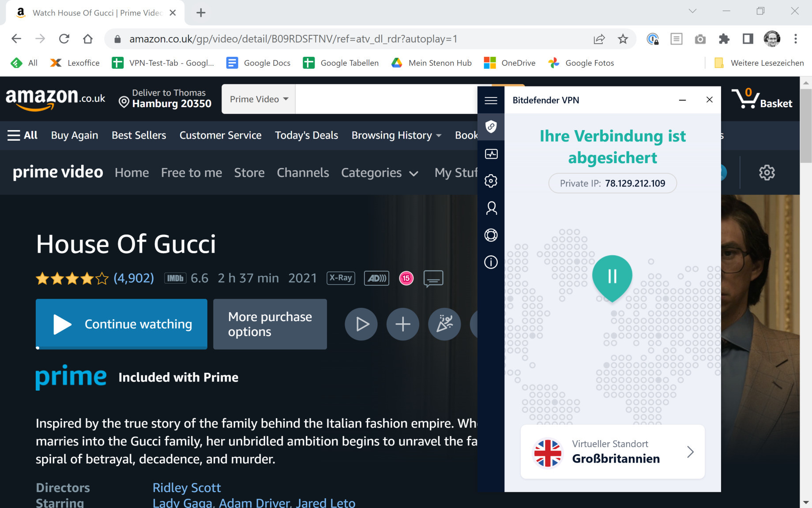The height and width of the screenshot is (508, 812).
Task: Toggle the browser side panel
Action: tap(748, 39)
